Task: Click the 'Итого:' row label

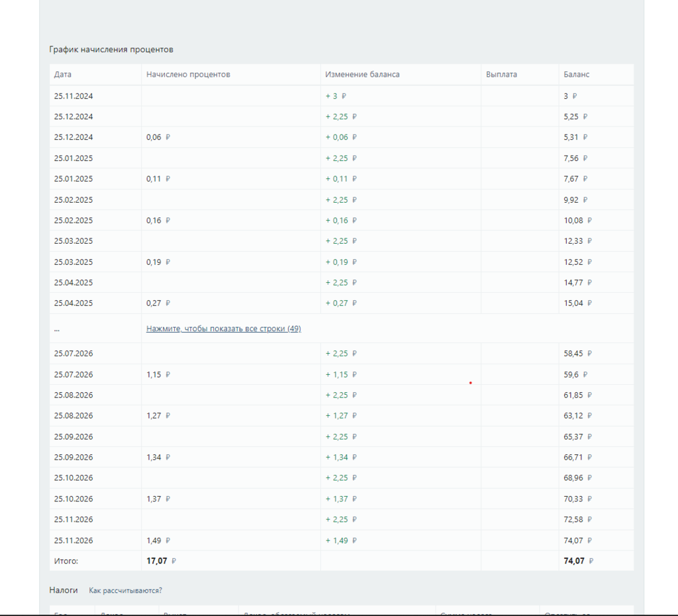Action: (66, 561)
